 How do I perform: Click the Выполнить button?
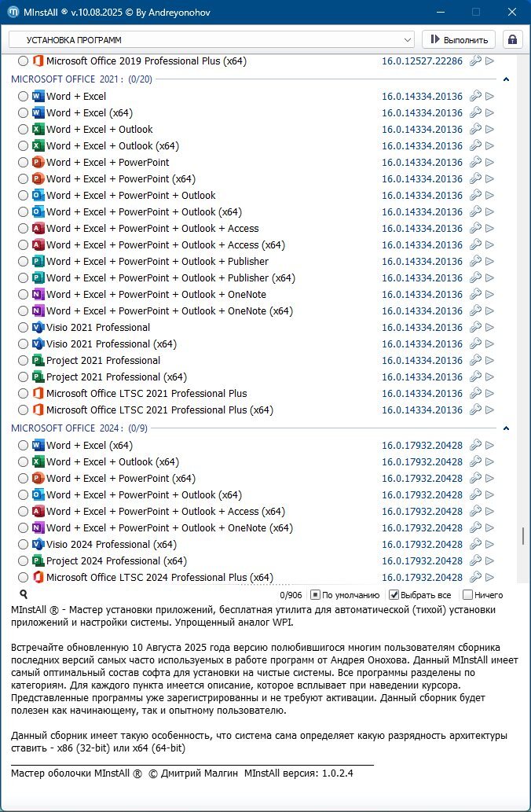point(459,40)
